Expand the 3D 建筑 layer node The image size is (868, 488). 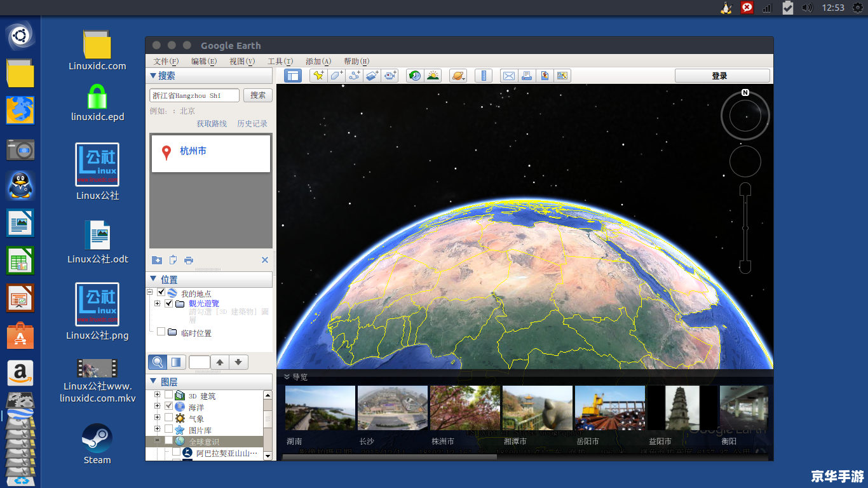(x=158, y=395)
